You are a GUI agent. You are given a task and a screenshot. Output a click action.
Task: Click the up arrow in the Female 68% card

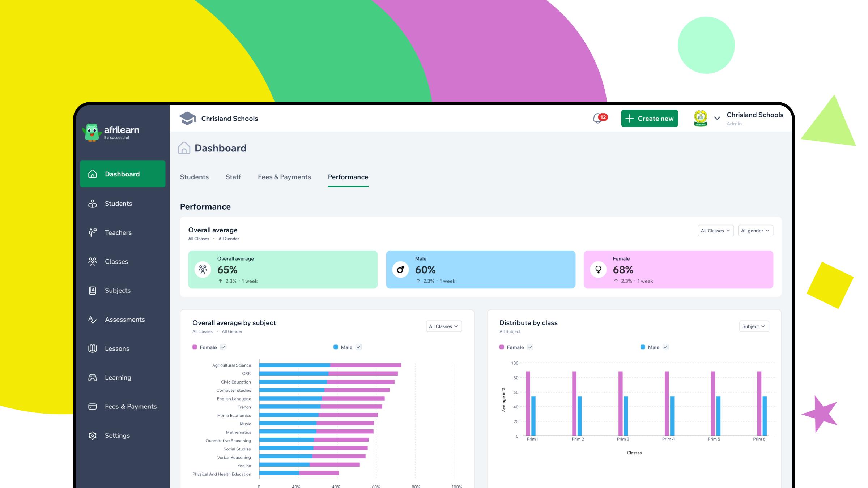(x=616, y=281)
